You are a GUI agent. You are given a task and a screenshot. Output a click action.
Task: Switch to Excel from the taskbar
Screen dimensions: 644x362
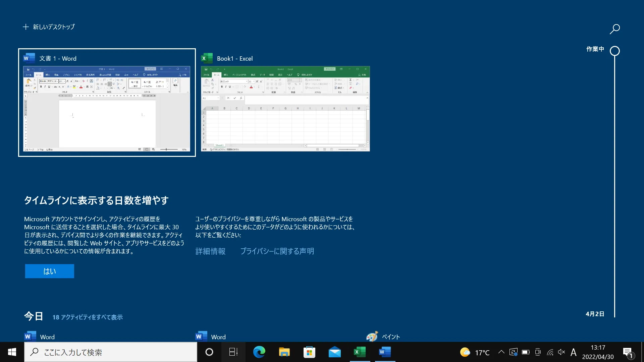pyautogui.click(x=360, y=352)
